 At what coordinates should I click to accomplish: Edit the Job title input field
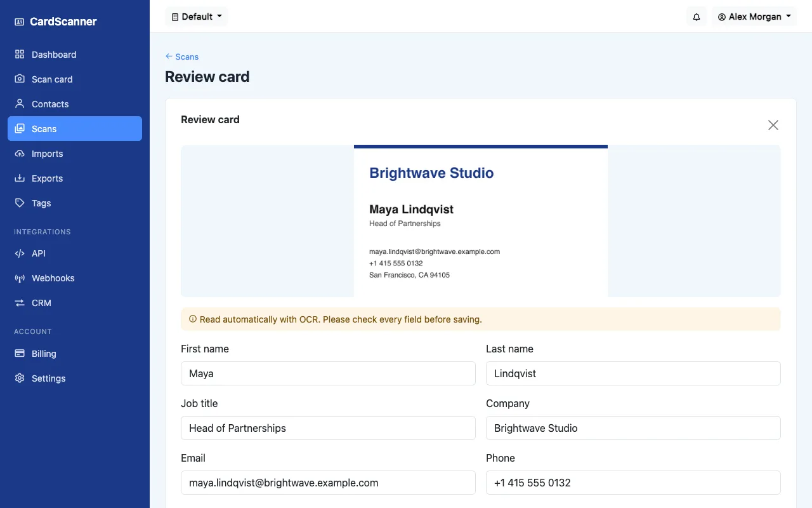(328, 428)
